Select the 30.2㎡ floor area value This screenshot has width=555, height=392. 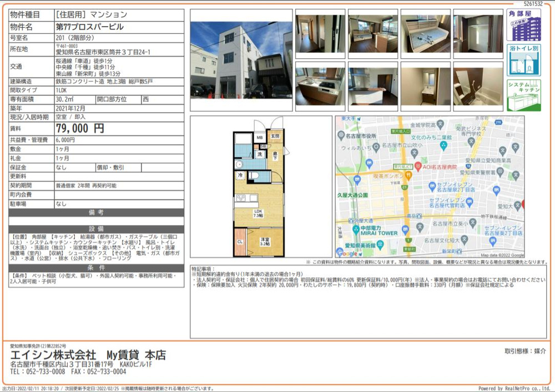65,99
